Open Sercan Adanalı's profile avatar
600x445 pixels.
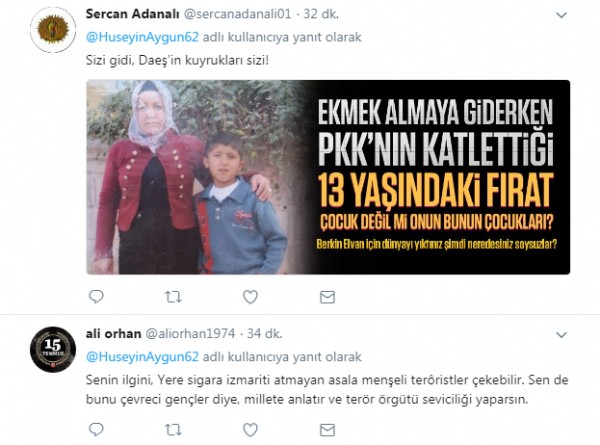pos(53,30)
